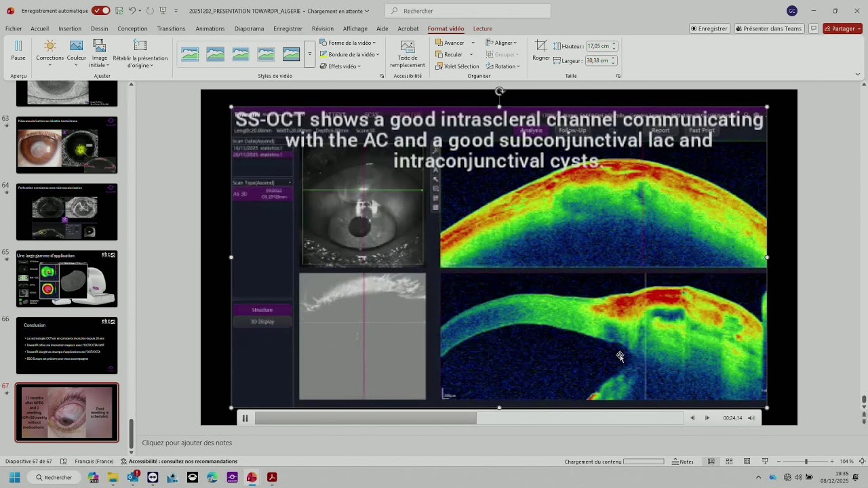Switch to the Animations tab
This screenshot has width=868, height=488.
[210, 28]
